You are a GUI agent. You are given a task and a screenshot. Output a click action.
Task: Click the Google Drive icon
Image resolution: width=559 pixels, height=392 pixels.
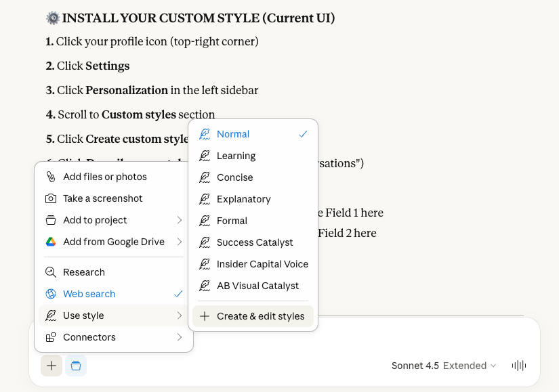coord(51,242)
